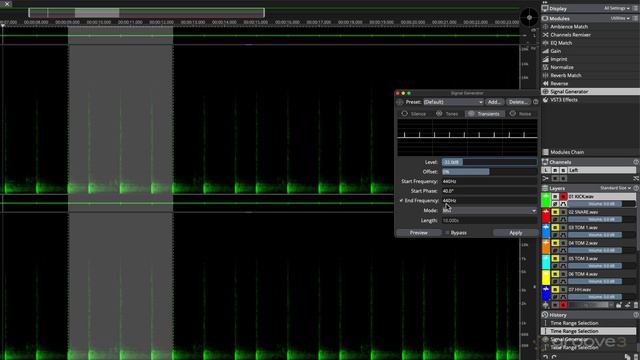Click the channels mix icon at right
This screenshot has width=640, height=360.
[636, 178]
